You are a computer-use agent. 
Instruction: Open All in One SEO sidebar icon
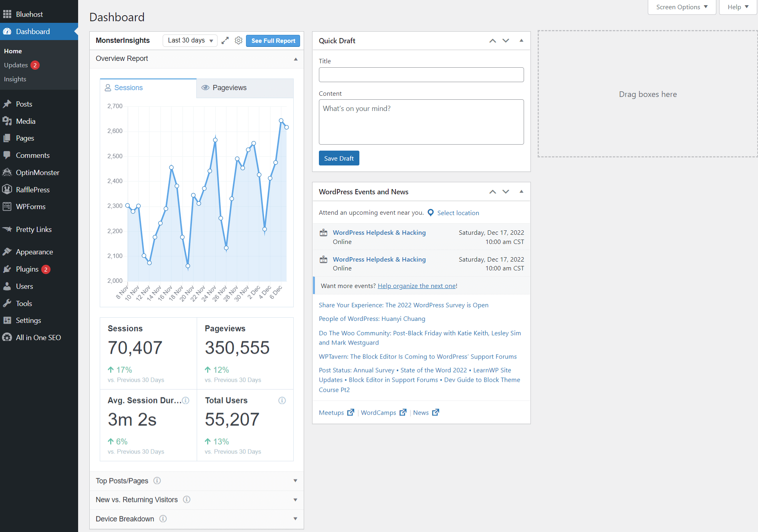point(7,337)
